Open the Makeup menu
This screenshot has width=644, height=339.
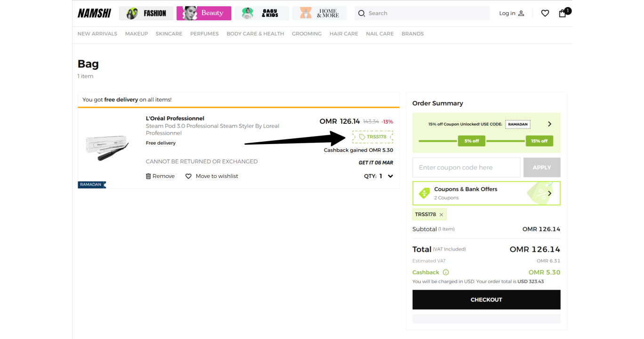[137, 34]
